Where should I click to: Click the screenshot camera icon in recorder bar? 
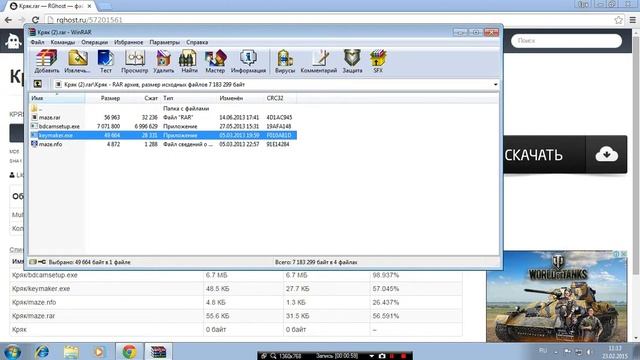click(x=382, y=356)
